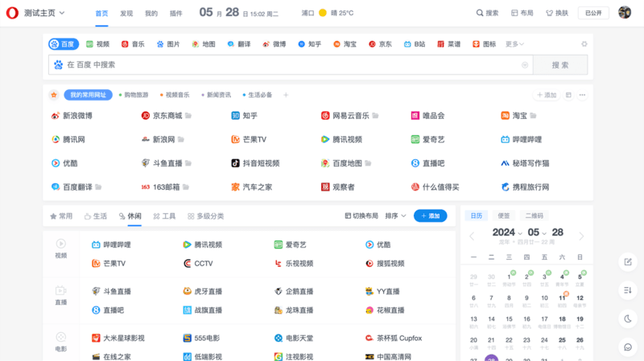Open 新浪微博 bookmark
The height and width of the screenshot is (361, 644).
[72, 116]
